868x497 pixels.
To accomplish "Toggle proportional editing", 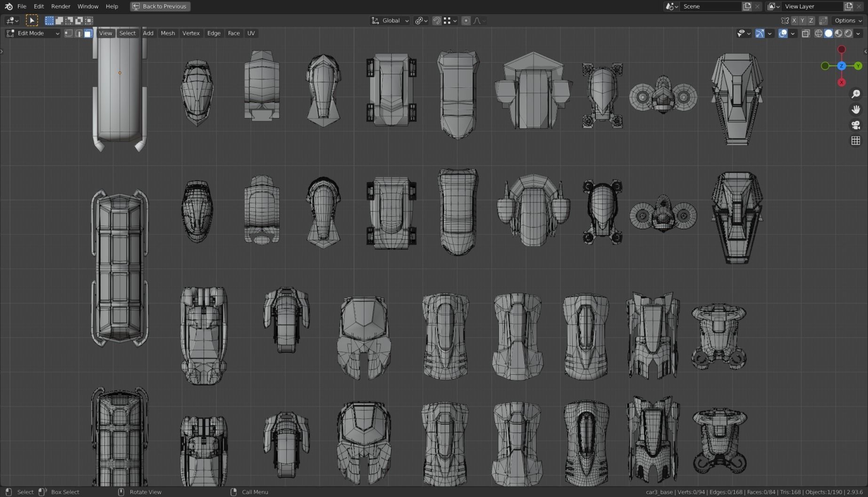I will coord(466,21).
